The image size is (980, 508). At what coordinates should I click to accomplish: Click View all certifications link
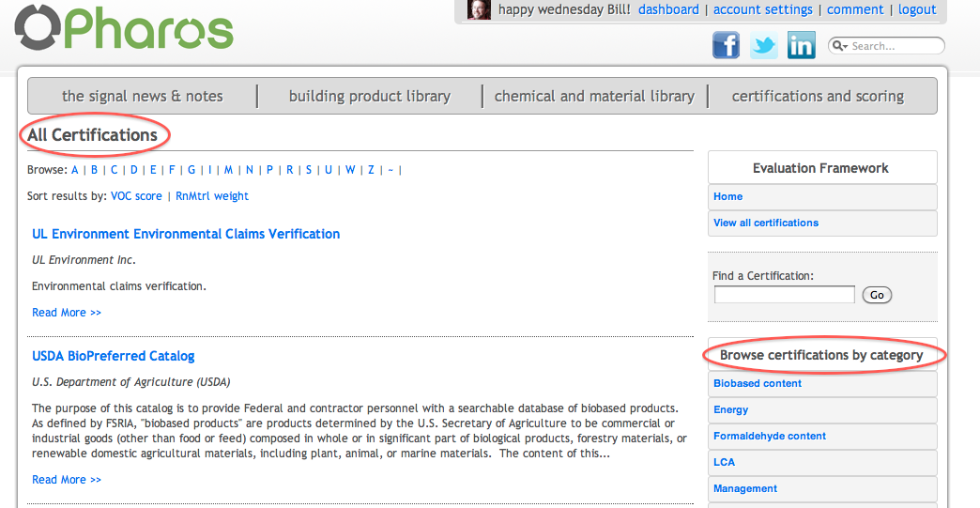coord(766,223)
